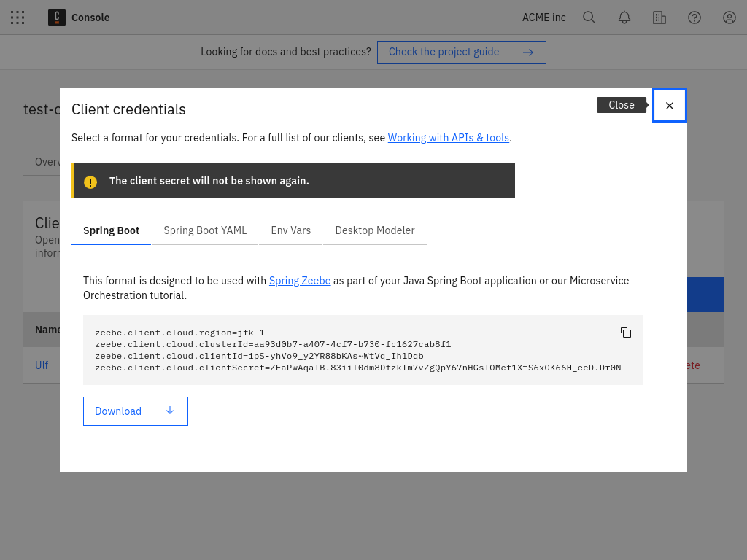747x560 pixels.
Task: Open the app switcher grid icon
Action: 18,17
